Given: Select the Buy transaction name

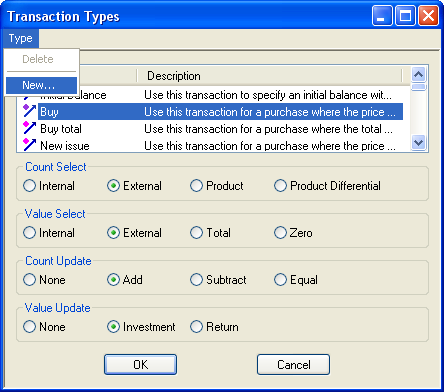Looking at the screenshot, I should pos(49,112).
